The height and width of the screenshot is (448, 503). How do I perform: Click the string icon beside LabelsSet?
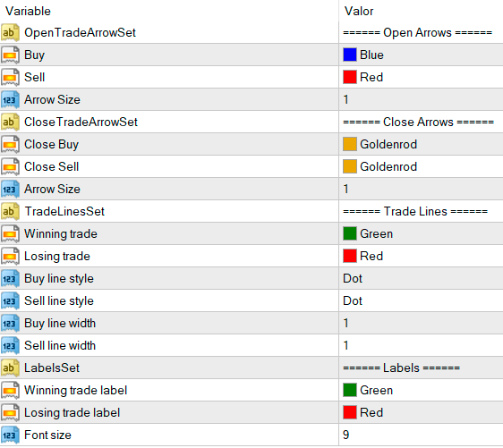pyautogui.click(x=10, y=368)
